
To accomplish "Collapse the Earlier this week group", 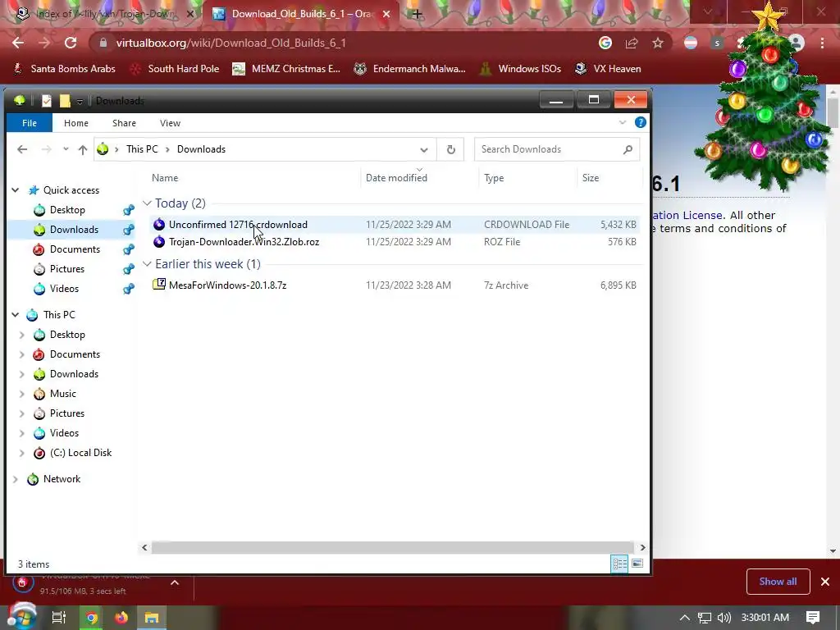I will [x=147, y=264].
